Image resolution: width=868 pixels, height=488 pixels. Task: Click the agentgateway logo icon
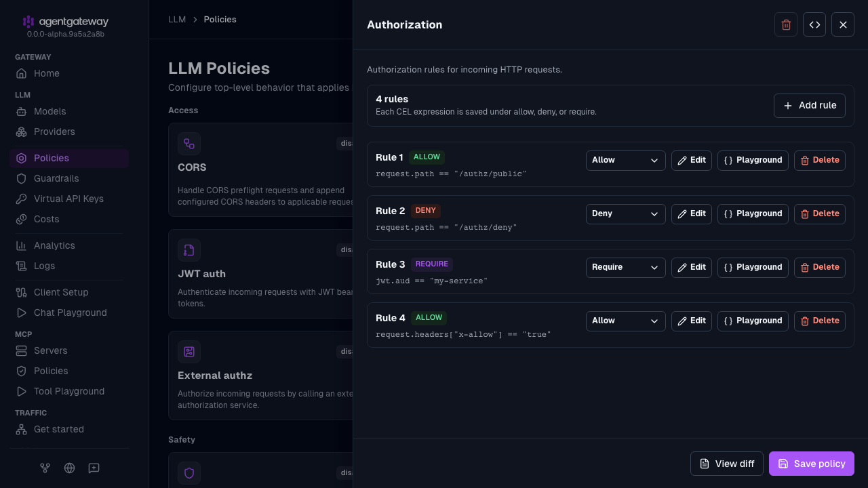tap(28, 22)
